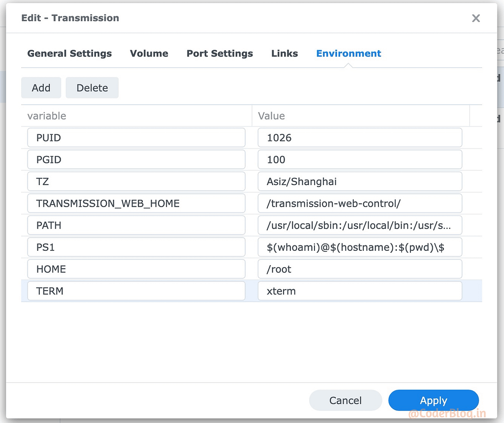The height and width of the screenshot is (423, 504).
Task: Select the Links tab
Action: click(x=284, y=53)
